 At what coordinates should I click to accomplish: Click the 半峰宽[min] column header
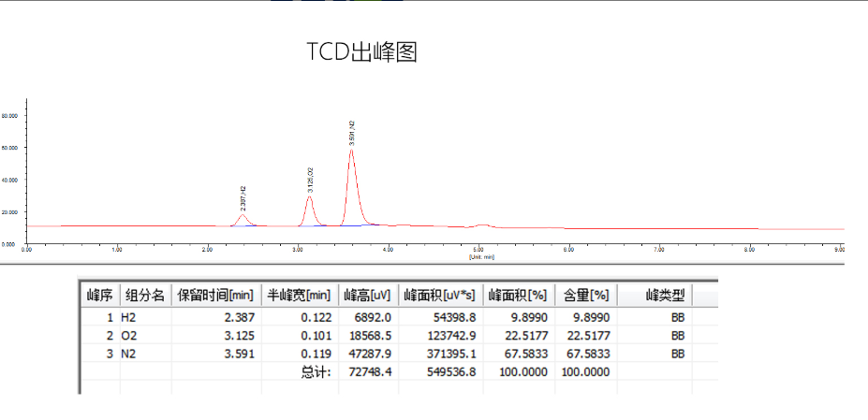[298, 296]
